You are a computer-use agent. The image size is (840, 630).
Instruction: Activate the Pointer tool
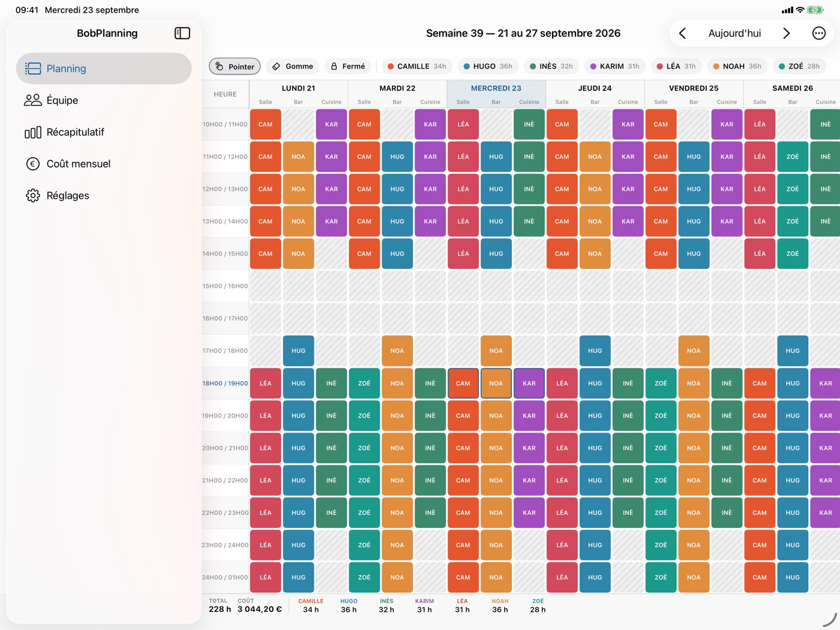[235, 66]
